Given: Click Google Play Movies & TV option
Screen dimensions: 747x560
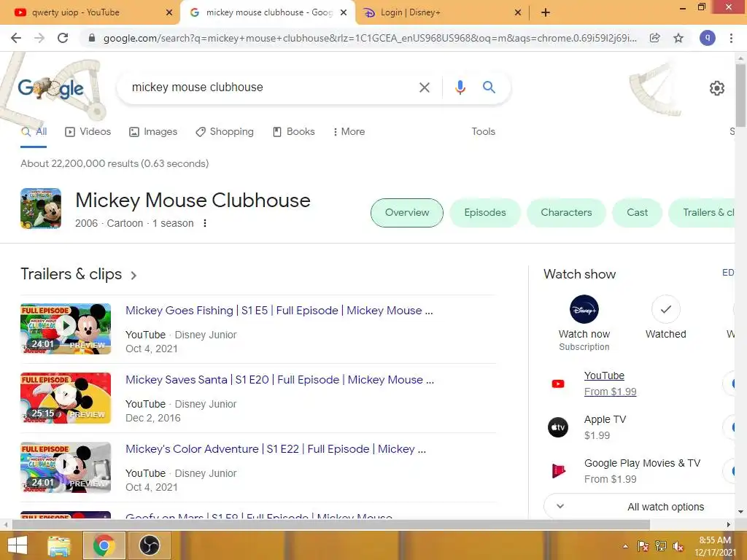Looking at the screenshot, I should tap(642, 471).
